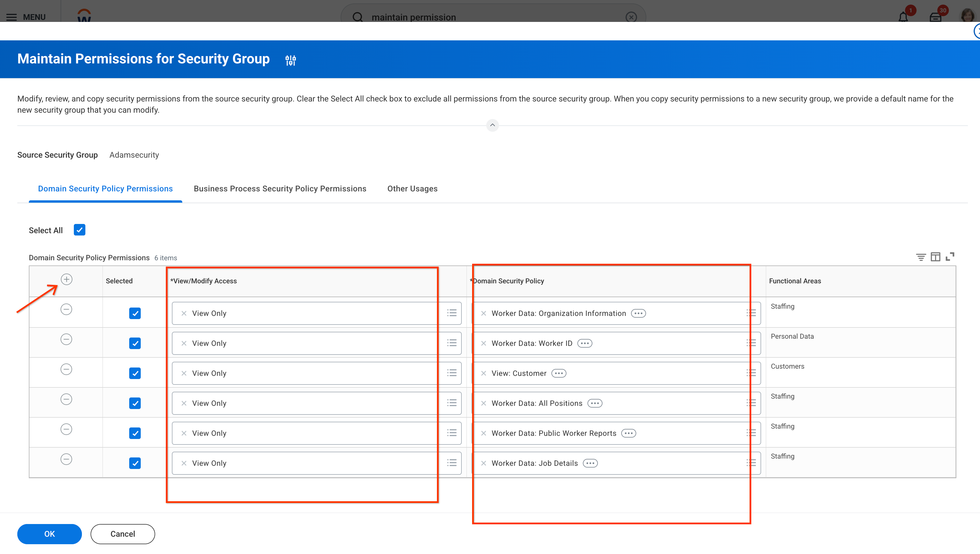Uncheck Selected for Public Worker Reports row
The width and height of the screenshot is (980, 554).
tap(135, 434)
